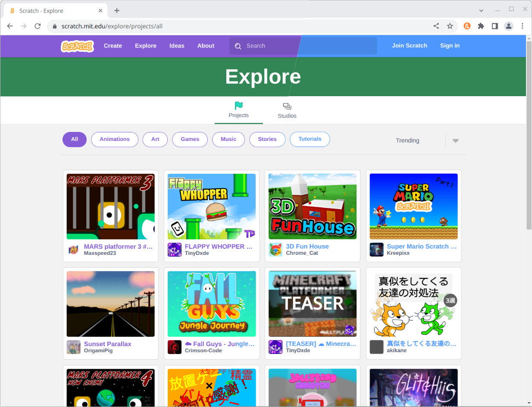
Task: Open author OrigamiPig profile link
Action: point(98,351)
